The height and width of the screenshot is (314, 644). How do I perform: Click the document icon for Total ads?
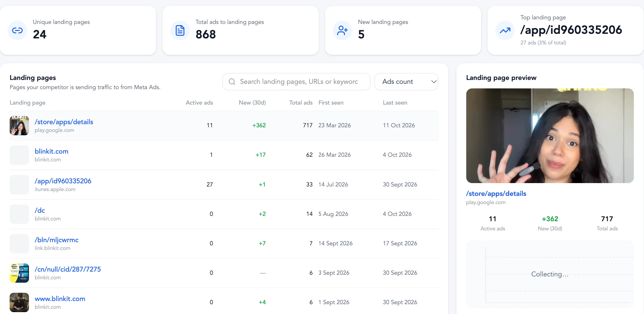pyautogui.click(x=180, y=30)
